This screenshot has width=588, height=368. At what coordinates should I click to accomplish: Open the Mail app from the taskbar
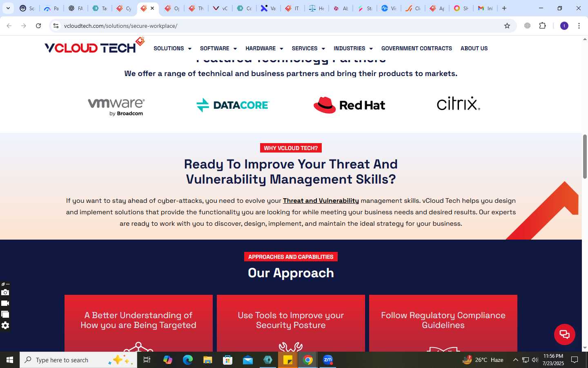(248, 360)
